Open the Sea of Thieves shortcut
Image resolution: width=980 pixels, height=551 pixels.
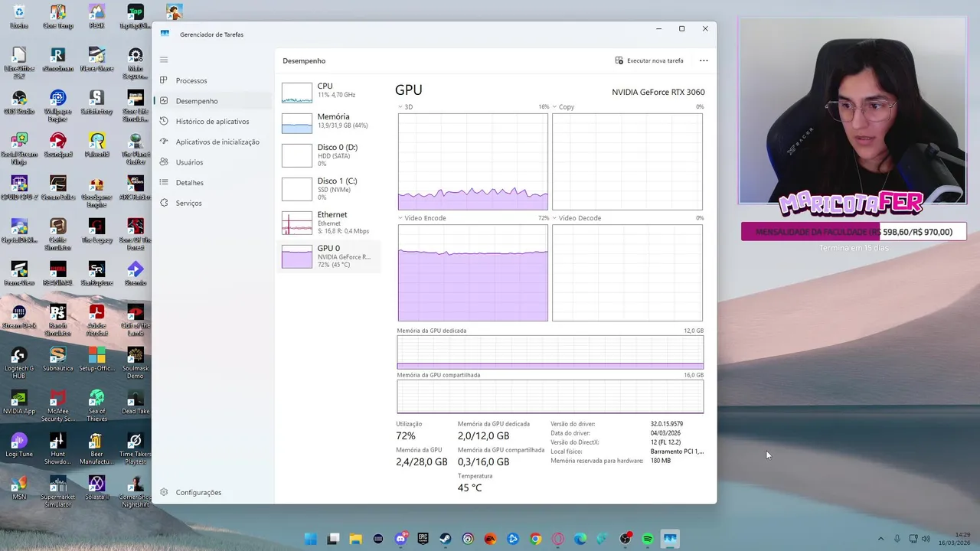[x=96, y=406]
